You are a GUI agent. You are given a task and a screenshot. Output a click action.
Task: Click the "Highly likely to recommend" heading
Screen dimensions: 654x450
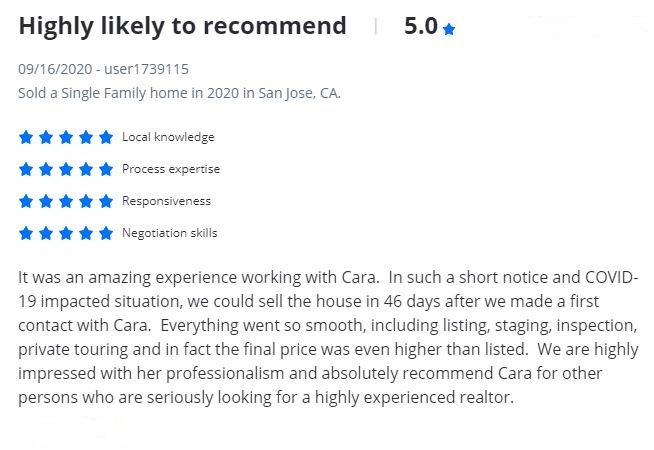pos(182,26)
